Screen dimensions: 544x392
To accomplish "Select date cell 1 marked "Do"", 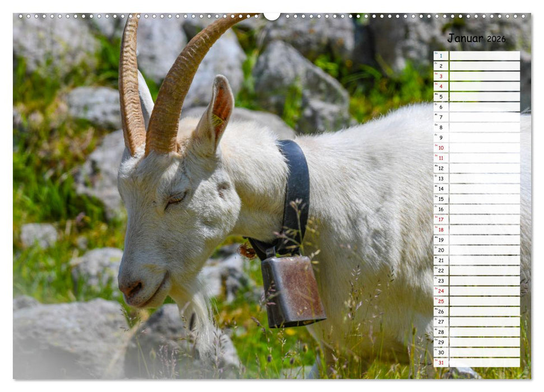I will 441,56.
